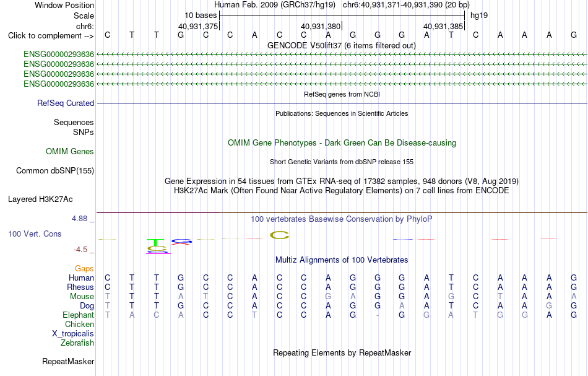The width and height of the screenshot is (588, 376).
Task: Click the chr6: ruler label
Action: [x=85, y=26]
